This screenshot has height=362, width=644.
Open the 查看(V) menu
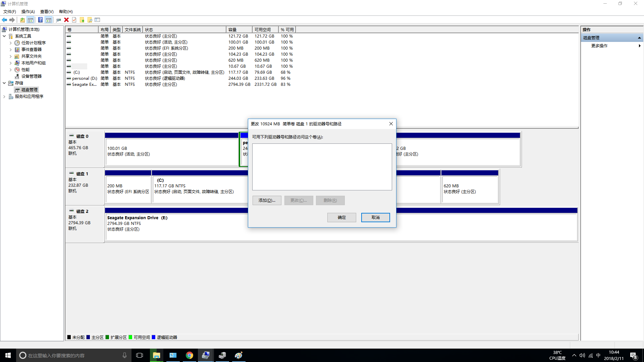point(47,11)
